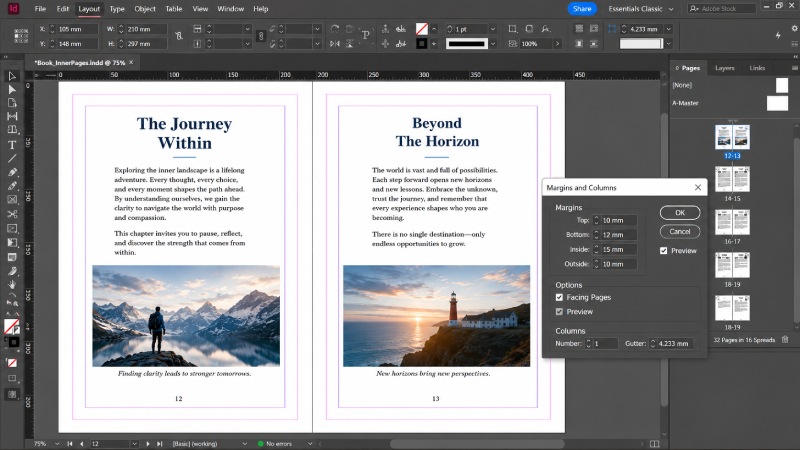Open the stroke style dropdown
The image size is (800, 450).
(493, 44)
